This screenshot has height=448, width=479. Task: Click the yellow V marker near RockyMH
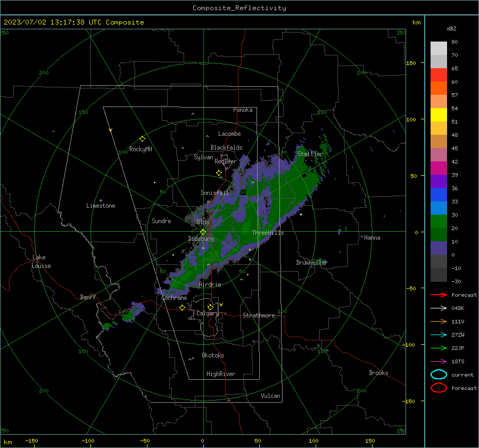111,130
